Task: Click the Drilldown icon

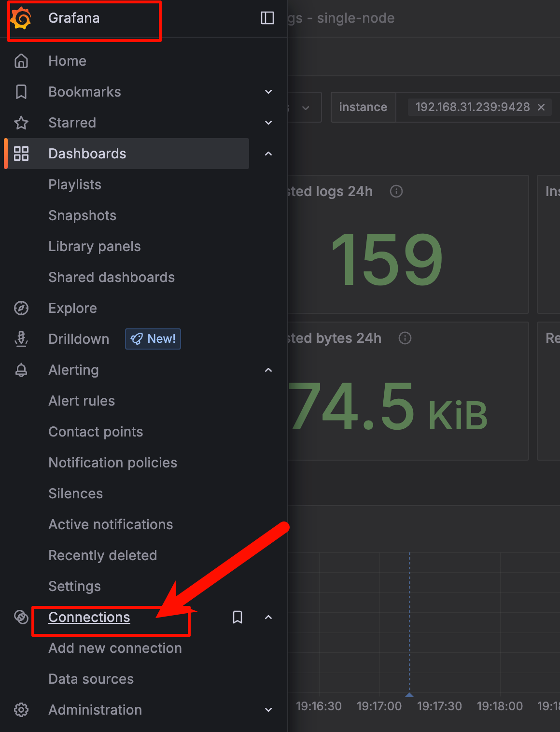Action: pyautogui.click(x=21, y=339)
